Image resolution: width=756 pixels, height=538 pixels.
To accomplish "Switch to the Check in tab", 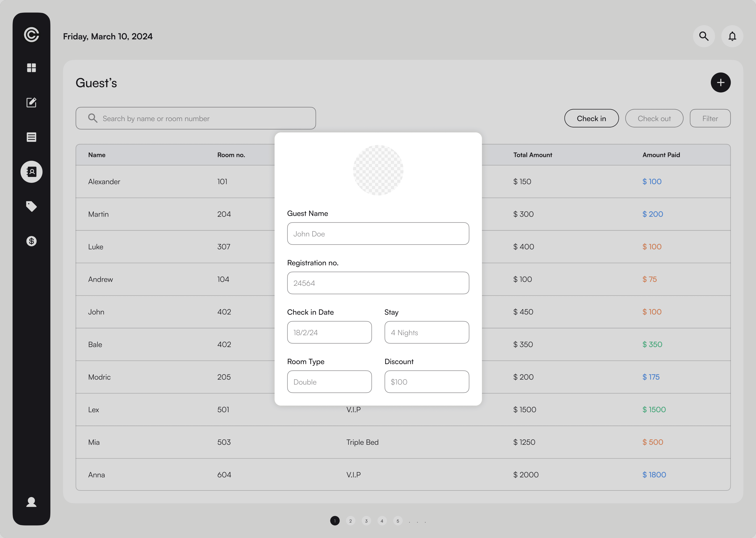I will point(591,118).
